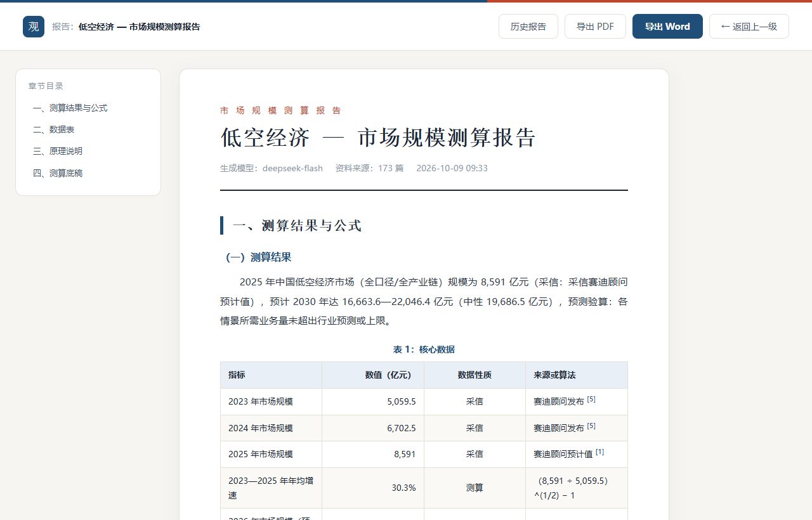
Task: Click the timestamp 2026-10-09 09:33
Action: pos(452,168)
